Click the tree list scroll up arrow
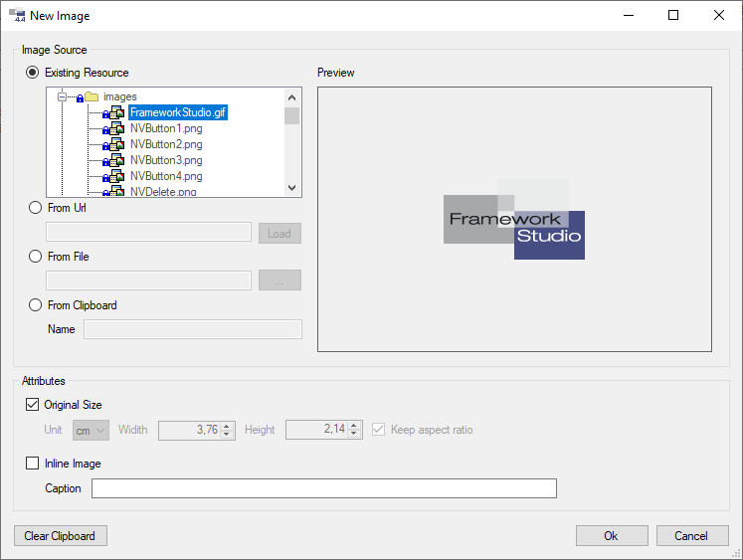 (x=291, y=97)
